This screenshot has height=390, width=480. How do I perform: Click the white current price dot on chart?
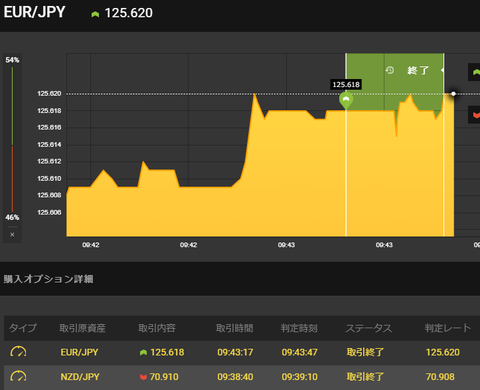453,94
